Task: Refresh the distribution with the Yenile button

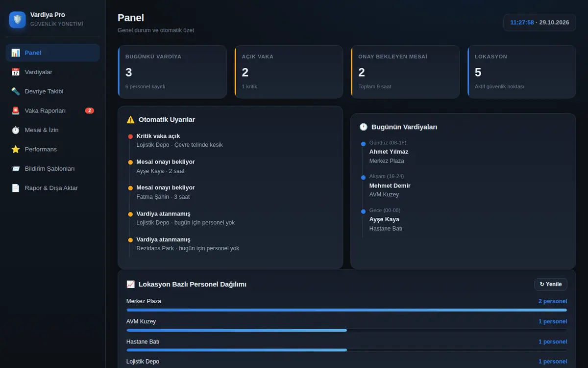Action: tap(551, 284)
